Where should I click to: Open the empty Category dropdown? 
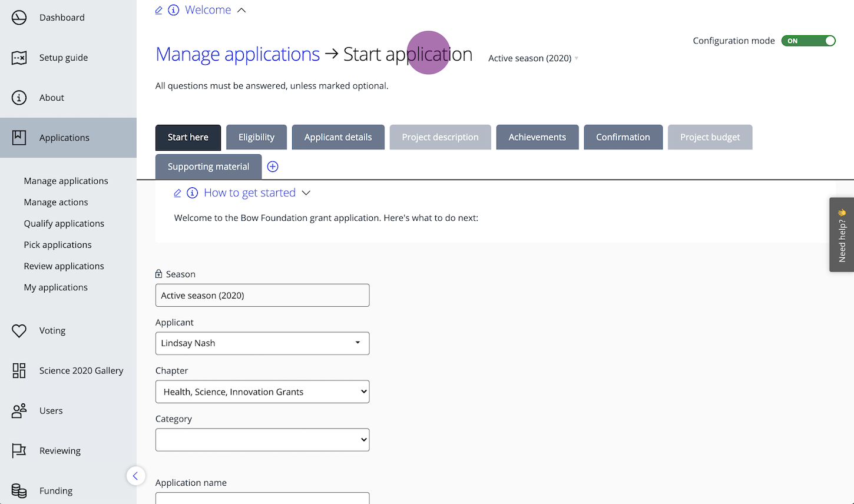click(262, 440)
